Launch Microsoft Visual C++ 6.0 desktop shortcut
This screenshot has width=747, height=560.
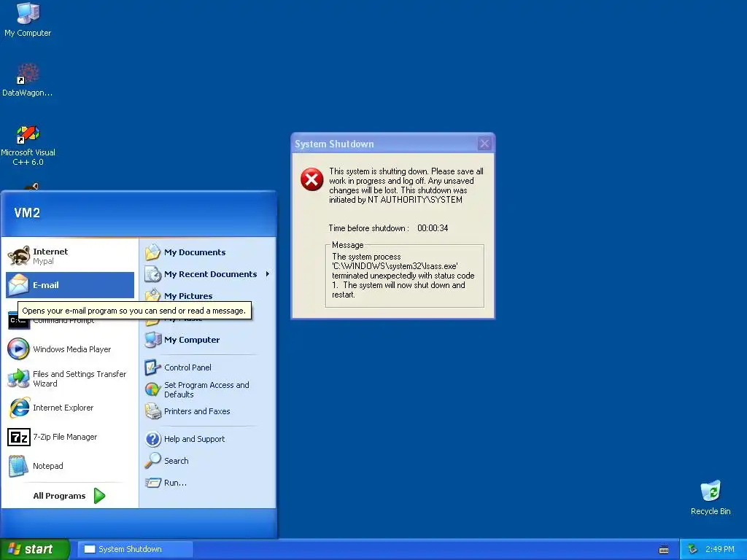coord(28,145)
